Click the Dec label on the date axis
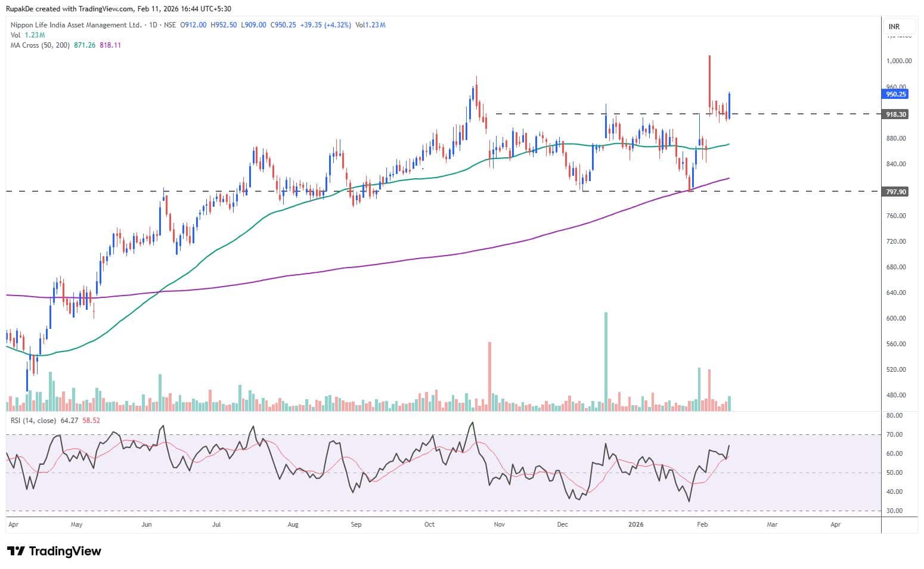The image size is (924, 569). [562, 525]
